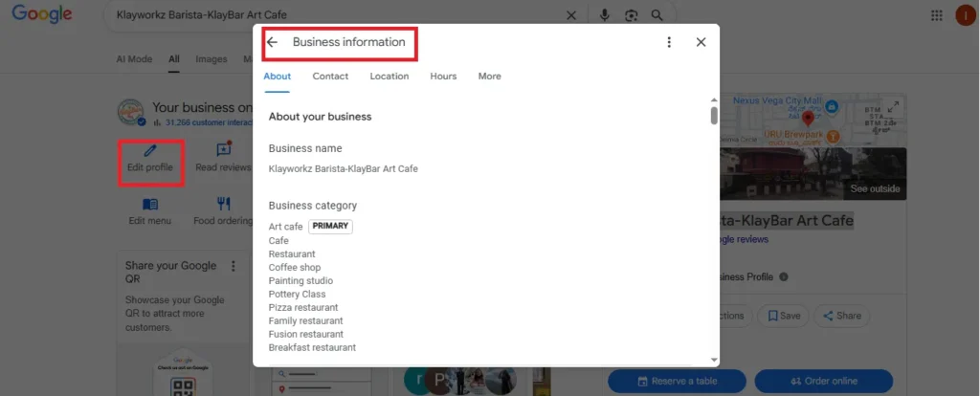This screenshot has height=396, width=980.
Task: Click the dialog scrollbar thumb
Action: point(714,116)
